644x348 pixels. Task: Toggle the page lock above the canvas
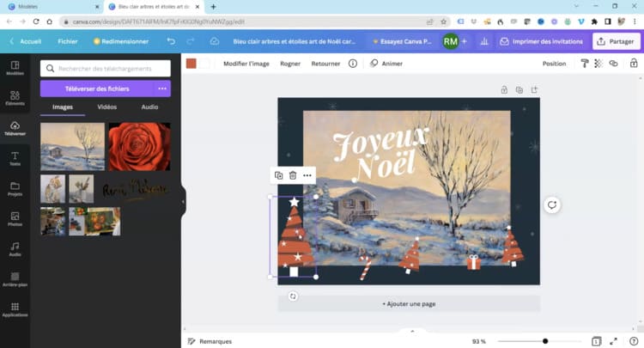504,89
